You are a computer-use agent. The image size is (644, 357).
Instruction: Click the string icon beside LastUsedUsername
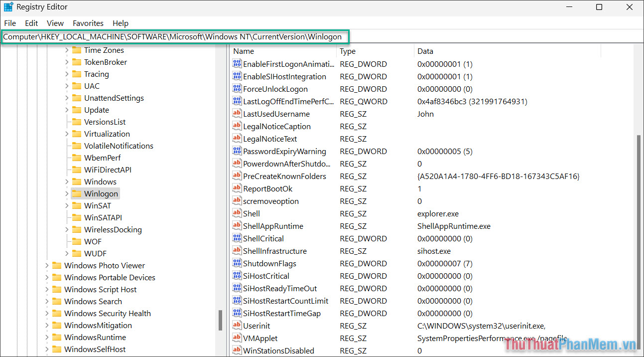(237, 114)
